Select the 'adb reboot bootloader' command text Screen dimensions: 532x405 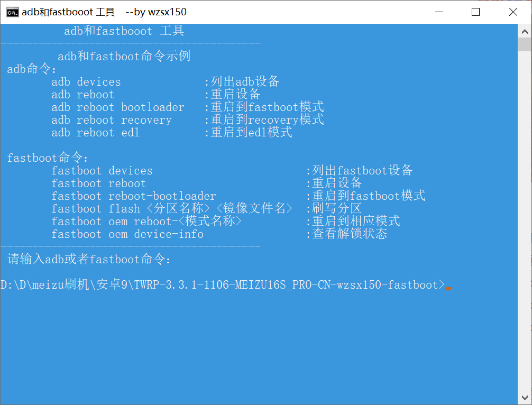pyautogui.click(x=117, y=107)
